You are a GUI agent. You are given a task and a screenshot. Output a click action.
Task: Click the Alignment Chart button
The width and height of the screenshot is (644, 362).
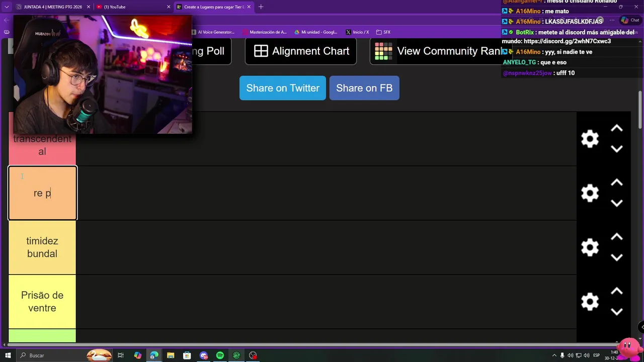tap(301, 51)
